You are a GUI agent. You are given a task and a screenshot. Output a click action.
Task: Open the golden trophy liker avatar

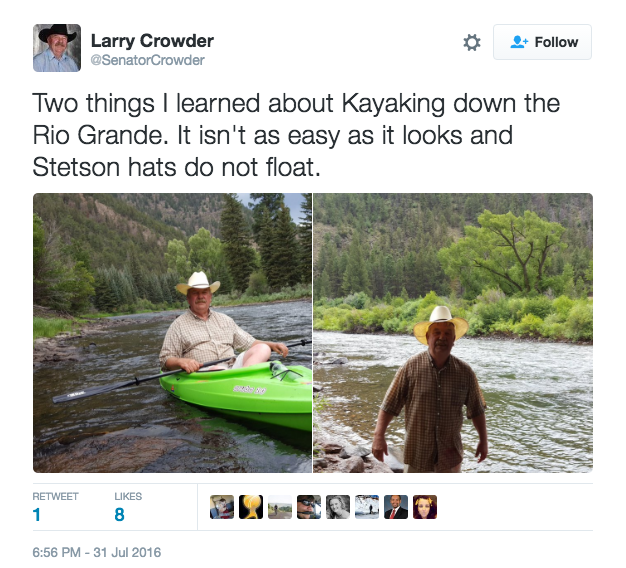(251, 507)
